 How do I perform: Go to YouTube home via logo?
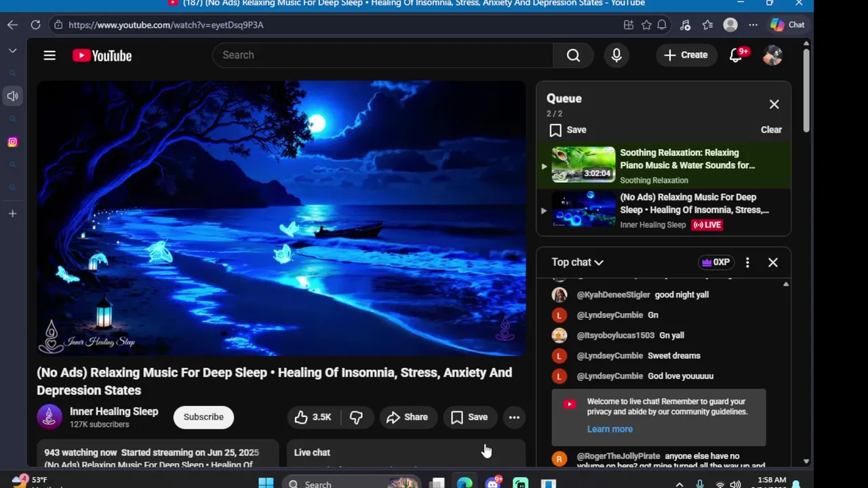pyautogui.click(x=102, y=56)
